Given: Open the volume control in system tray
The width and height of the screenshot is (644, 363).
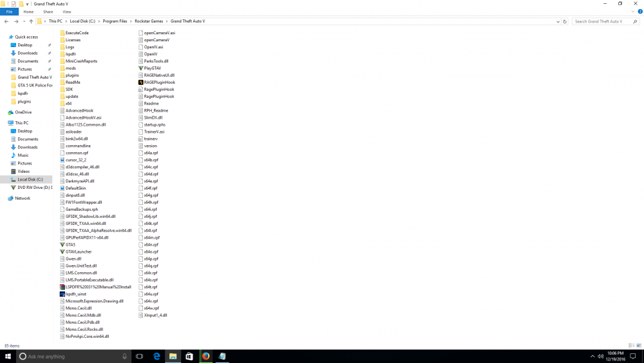Looking at the screenshot, I should pos(600,357).
